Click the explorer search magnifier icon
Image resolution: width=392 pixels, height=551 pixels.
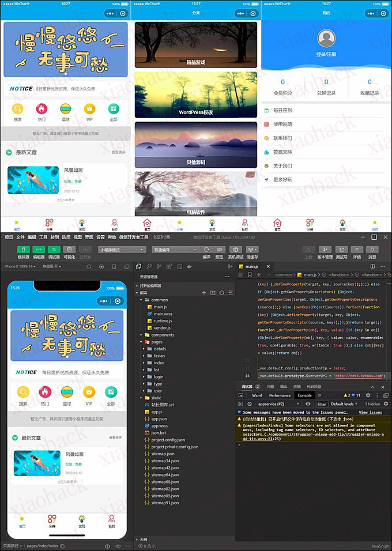coord(149,267)
